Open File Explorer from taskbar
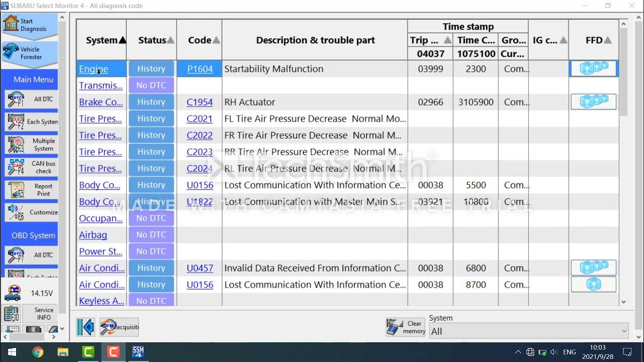This screenshot has height=362, width=644. click(x=63, y=352)
